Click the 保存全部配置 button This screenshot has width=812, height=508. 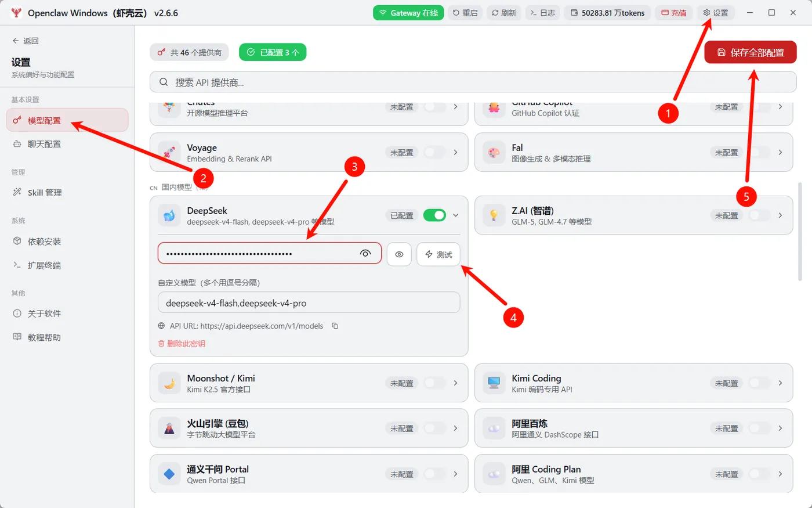point(751,52)
